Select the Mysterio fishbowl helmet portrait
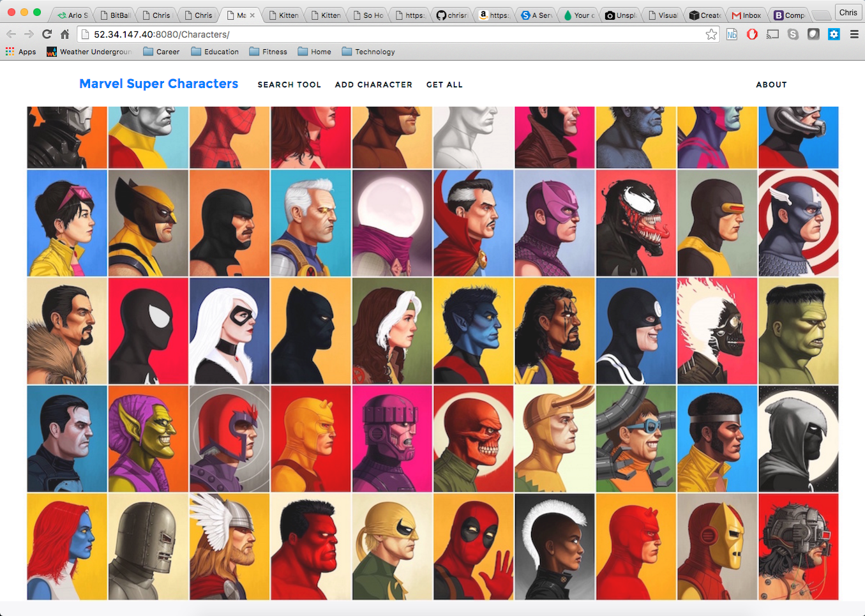The width and height of the screenshot is (865, 616). (x=392, y=223)
